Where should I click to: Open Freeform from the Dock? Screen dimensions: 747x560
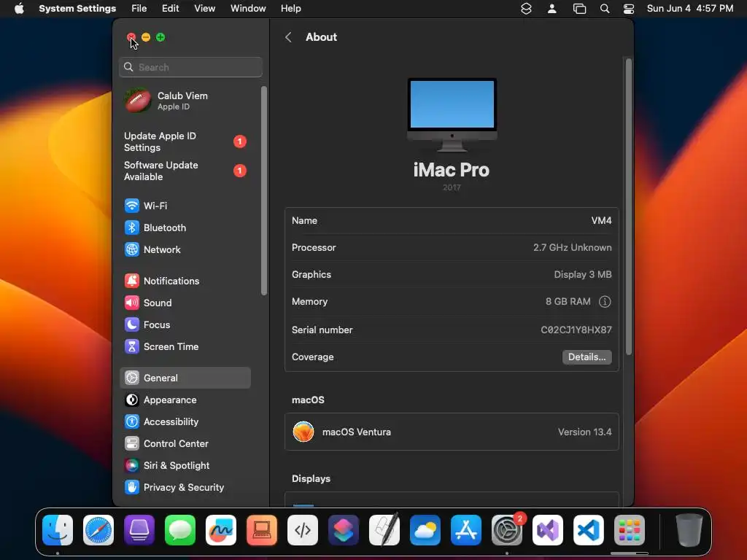pos(221,530)
